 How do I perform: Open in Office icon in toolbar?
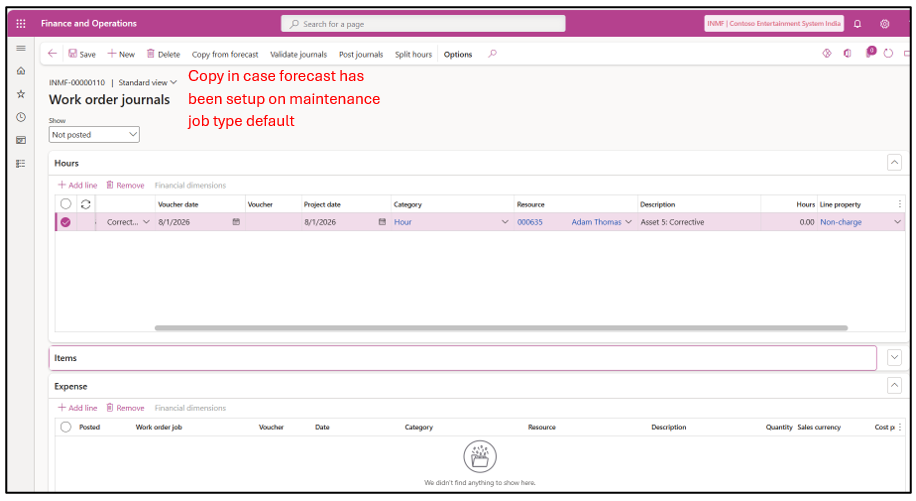coord(848,54)
